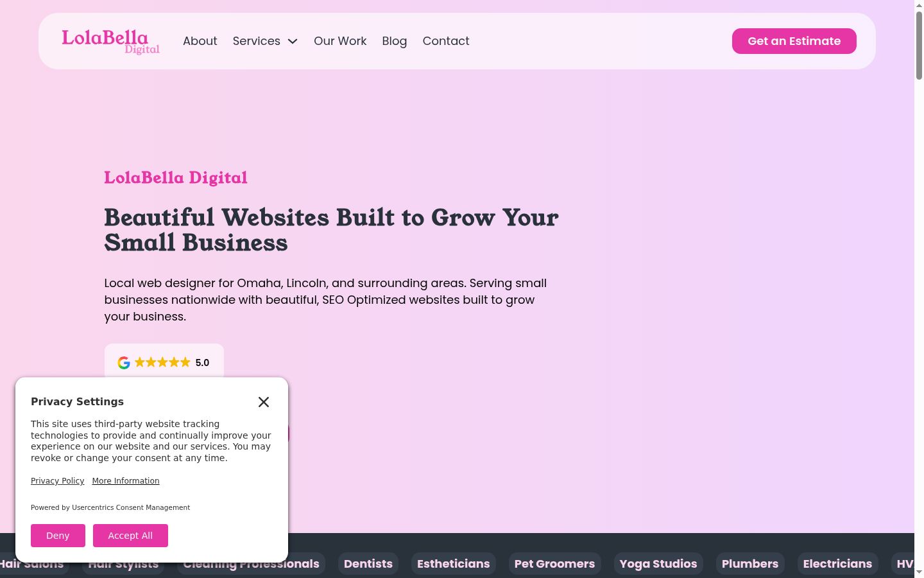Click the scrollbar up arrow
The height and width of the screenshot is (578, 924).
coord(919,5)
